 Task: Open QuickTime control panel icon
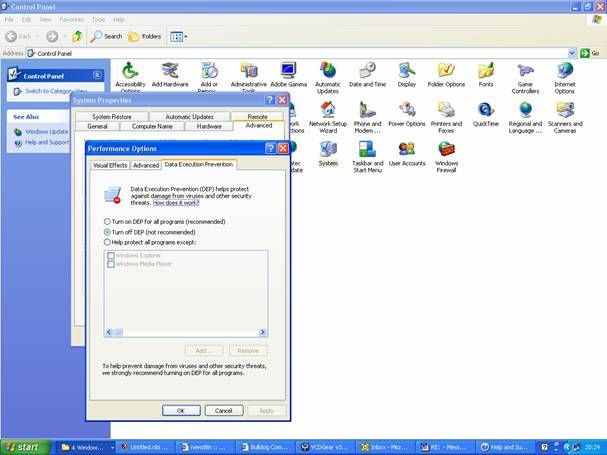(486, 115)
